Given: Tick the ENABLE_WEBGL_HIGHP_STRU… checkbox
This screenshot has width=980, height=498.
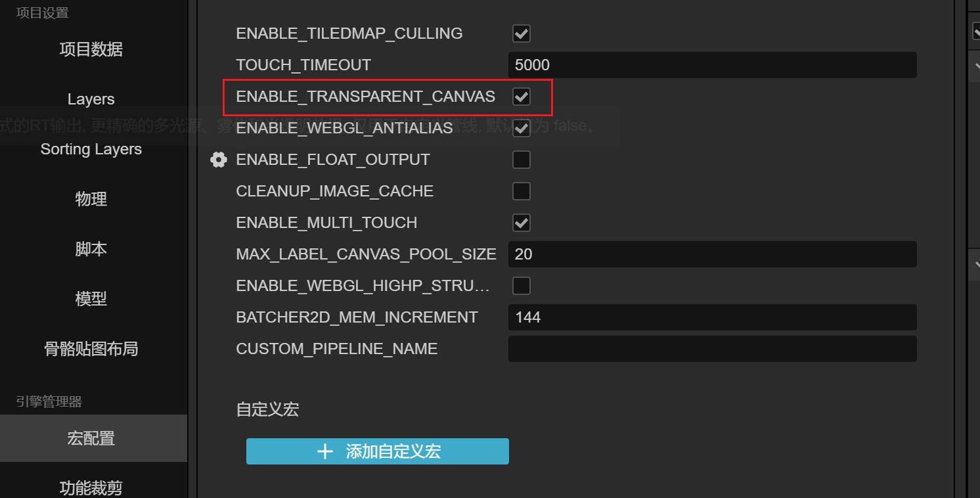Looking at the screenshot, I should 522,286.
